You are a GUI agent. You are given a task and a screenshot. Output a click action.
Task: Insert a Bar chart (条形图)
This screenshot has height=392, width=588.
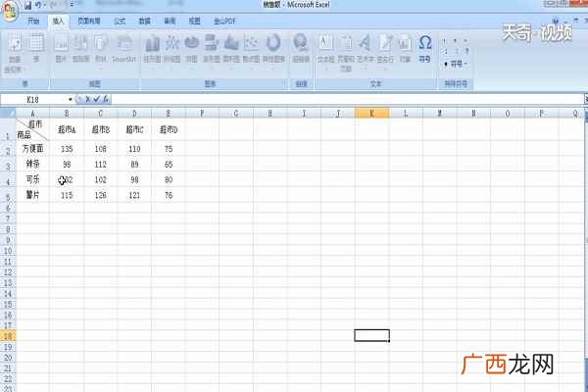pyautogui.click(x=211, y=52)
